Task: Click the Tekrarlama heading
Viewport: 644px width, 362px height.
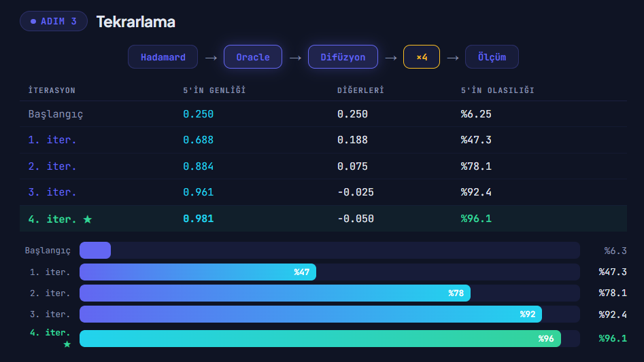Action: click(x=135, y=22)
